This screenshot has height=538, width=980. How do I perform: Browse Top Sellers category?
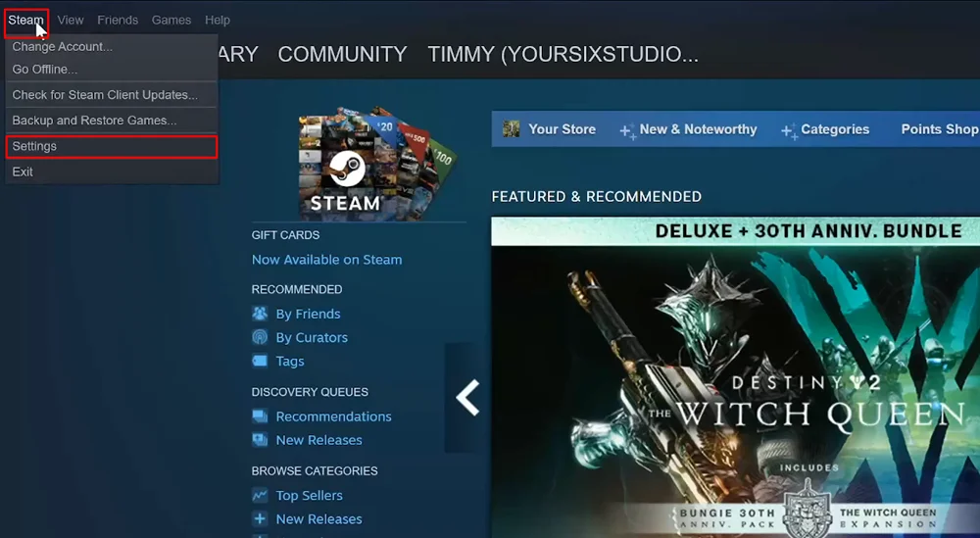(310, 496)
